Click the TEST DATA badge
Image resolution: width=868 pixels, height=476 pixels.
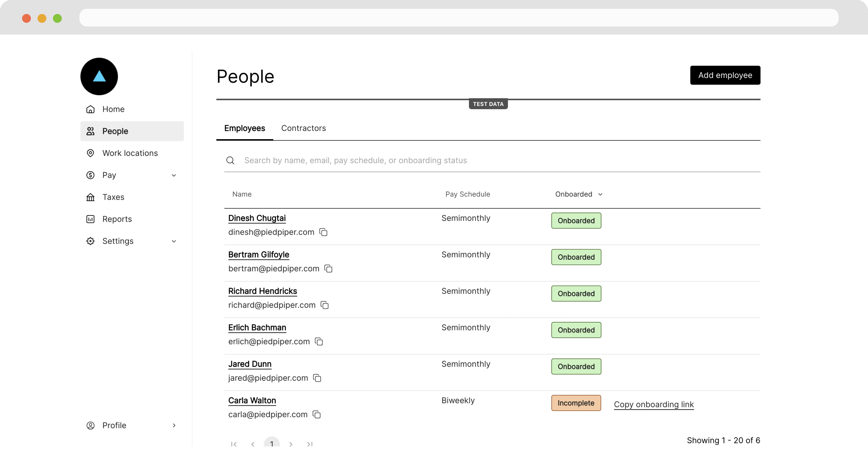[488, 104]
